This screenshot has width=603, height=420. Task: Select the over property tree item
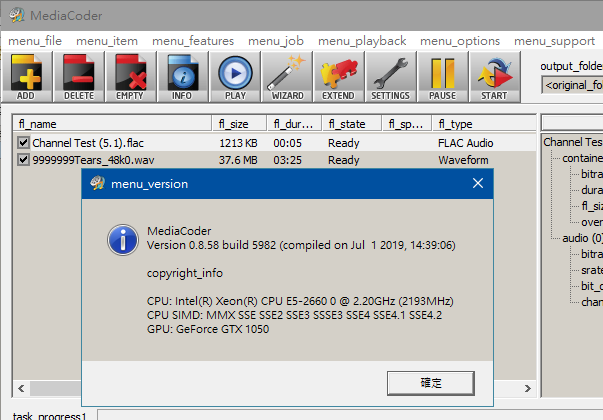tap(592, 222)
